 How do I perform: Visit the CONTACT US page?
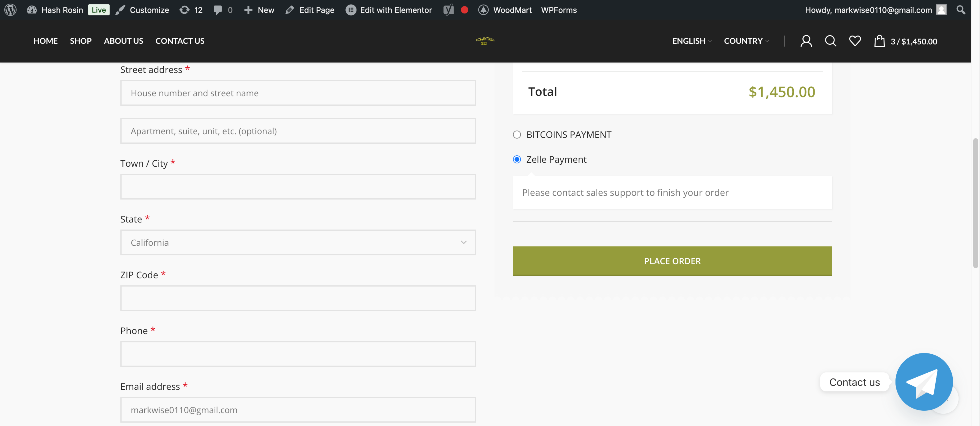[x=180, y=41]
